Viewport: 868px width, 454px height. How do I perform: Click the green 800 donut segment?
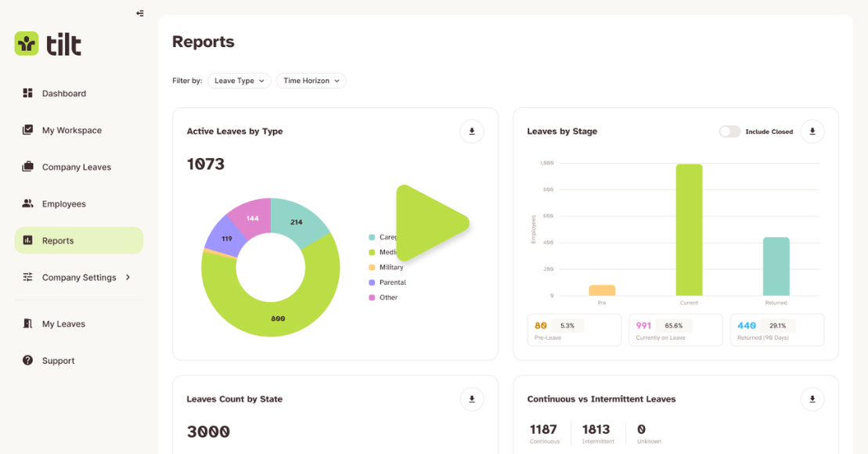tap(278, 318)
